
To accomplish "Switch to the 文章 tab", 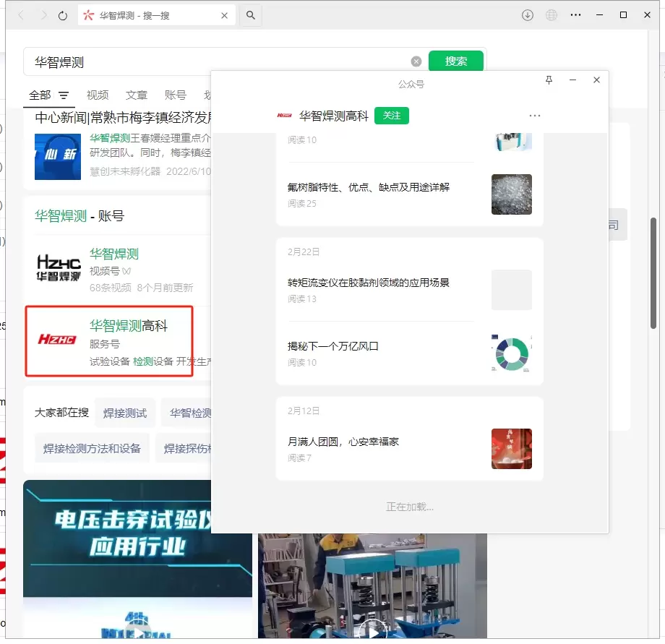I will coord(137,95).
